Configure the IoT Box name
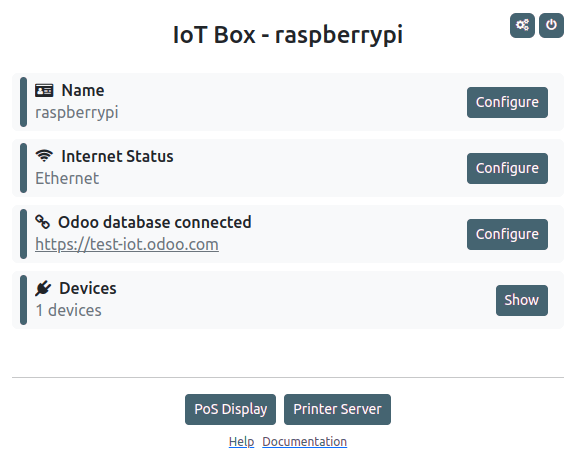 [507, 102]
